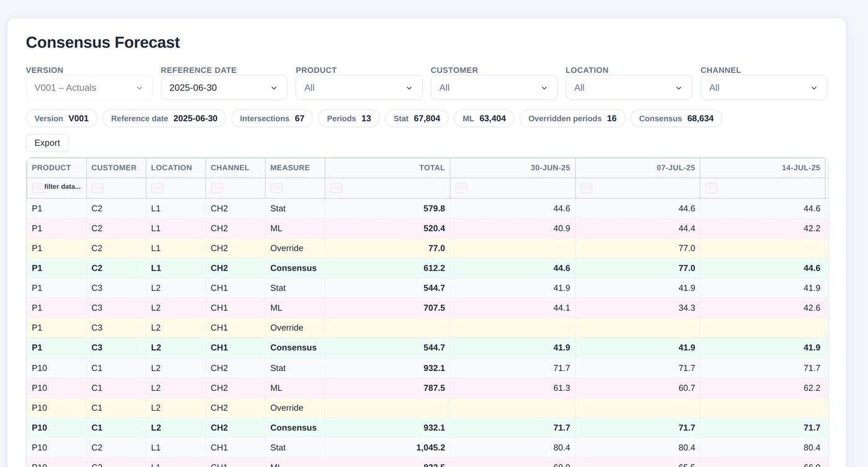Click the 62.2 cell in 14-JUL-25 column
Viewport: 868px width, 467px height.
pos(763,388)
